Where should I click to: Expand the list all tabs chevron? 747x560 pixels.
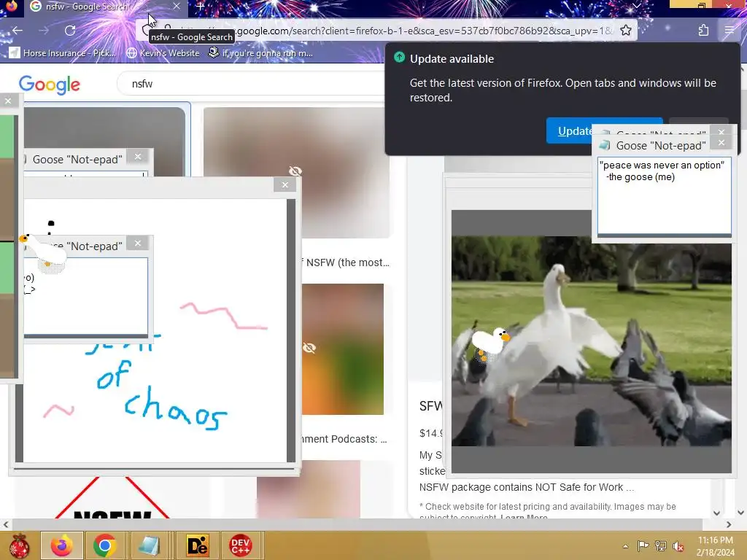636,6
